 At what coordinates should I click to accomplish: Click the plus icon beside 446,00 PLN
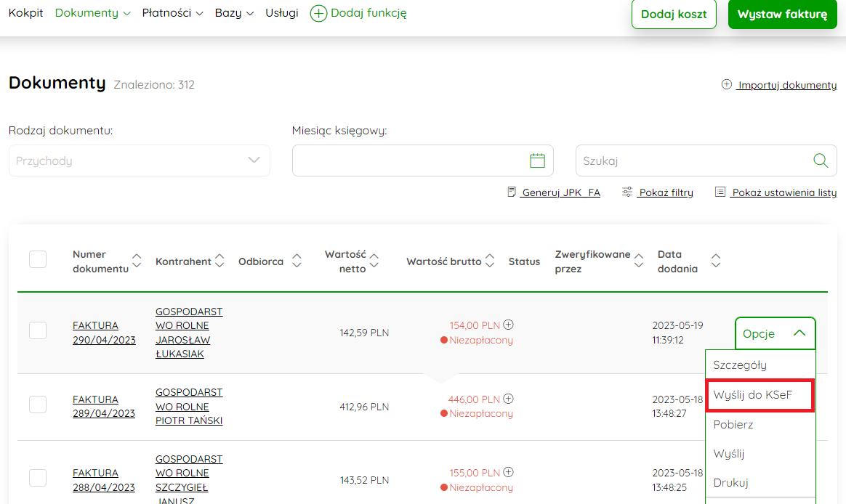tap(509, 399)
